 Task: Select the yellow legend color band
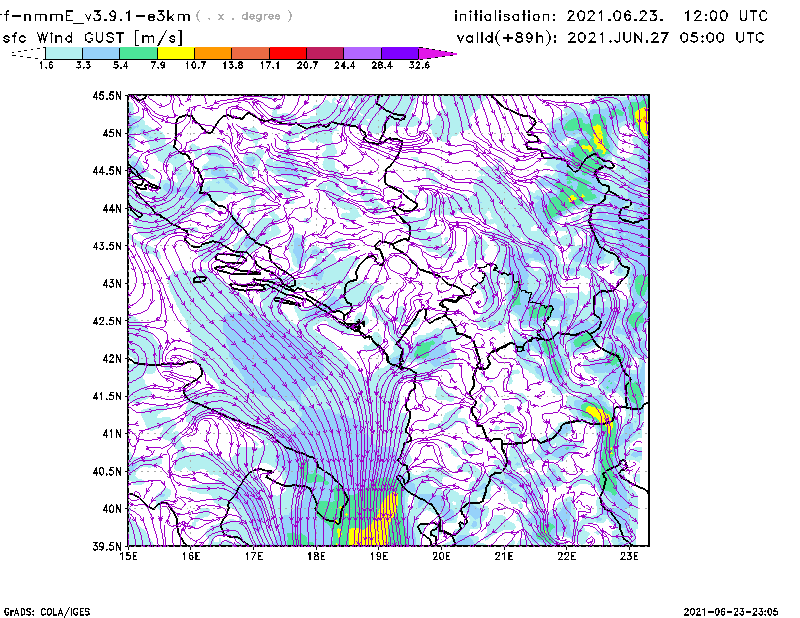point(176,53)
